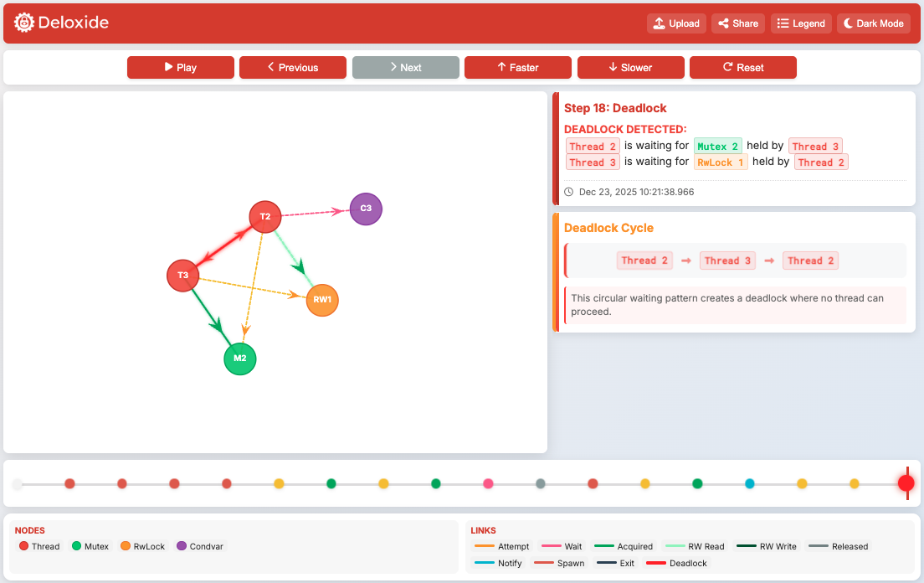Click the greyed-out Next button
The height and width of the screenshot is (583, 924).
point(405,68)
